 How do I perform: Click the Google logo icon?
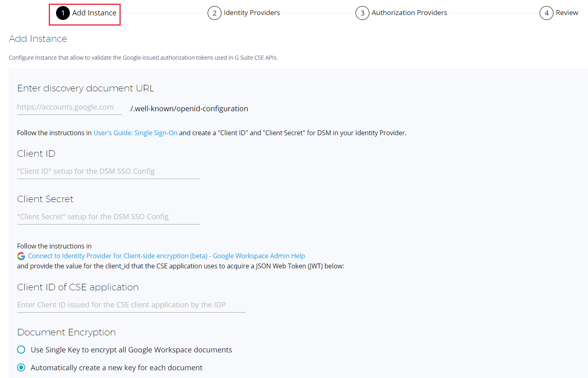(x=21, y=256)
